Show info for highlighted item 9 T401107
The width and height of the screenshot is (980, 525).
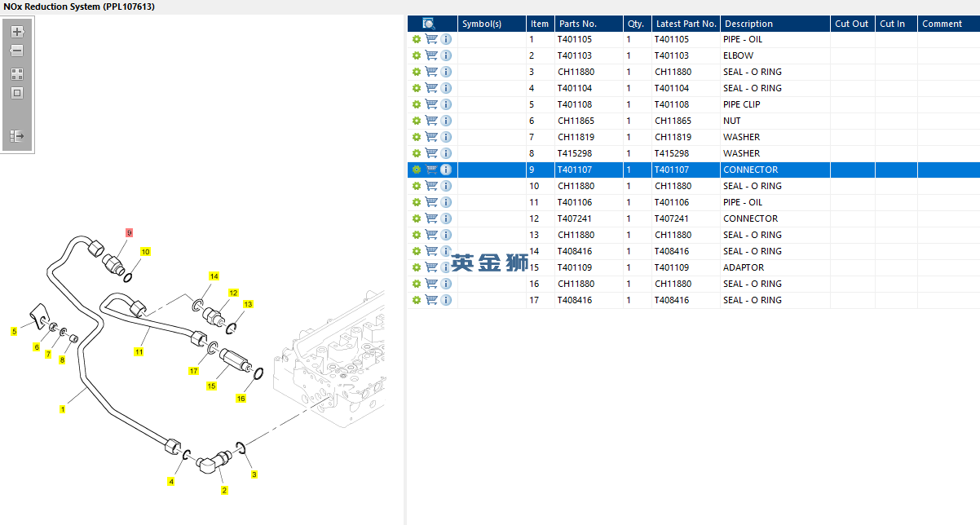(x=446, y=170)
